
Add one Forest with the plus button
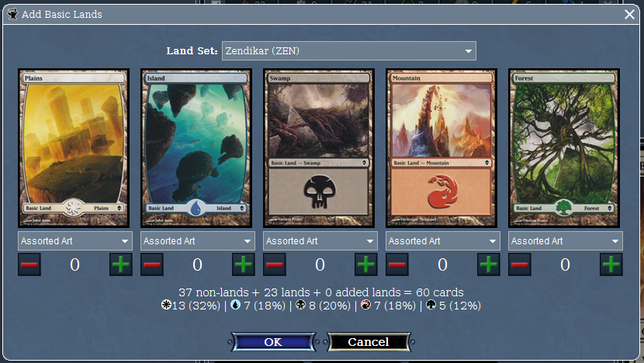click(x=611, y=264)
